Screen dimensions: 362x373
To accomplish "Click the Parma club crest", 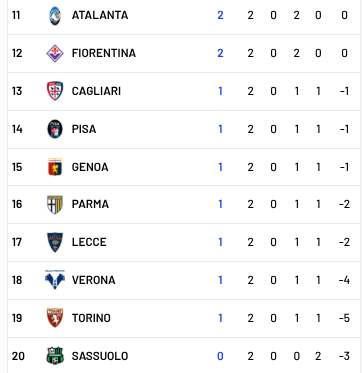I will click(x=55, y=204).
